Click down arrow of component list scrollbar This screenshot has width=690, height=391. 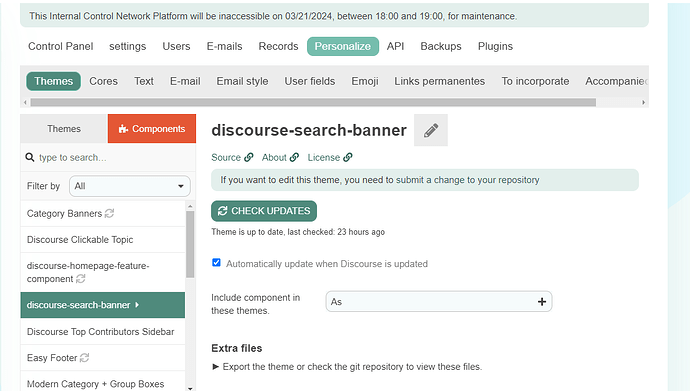tap(190, 388)
